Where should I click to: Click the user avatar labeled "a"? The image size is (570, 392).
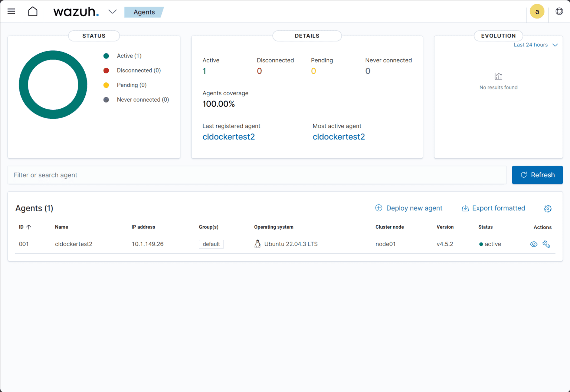(537, 11)
